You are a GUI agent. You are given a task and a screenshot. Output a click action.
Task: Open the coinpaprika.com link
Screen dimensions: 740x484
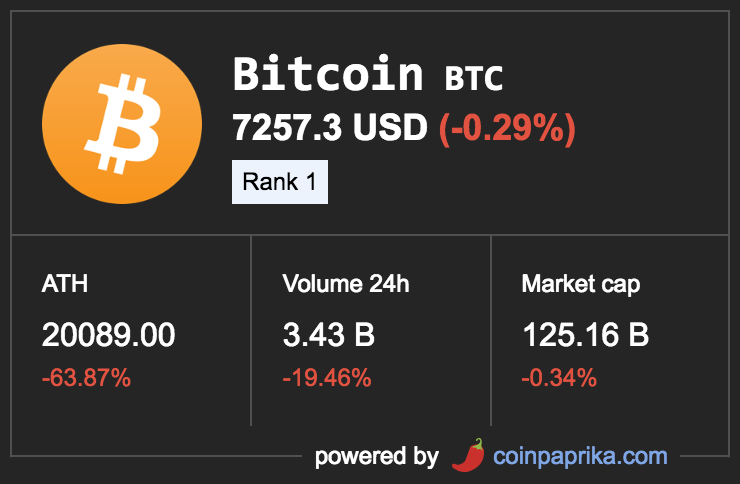580,457
